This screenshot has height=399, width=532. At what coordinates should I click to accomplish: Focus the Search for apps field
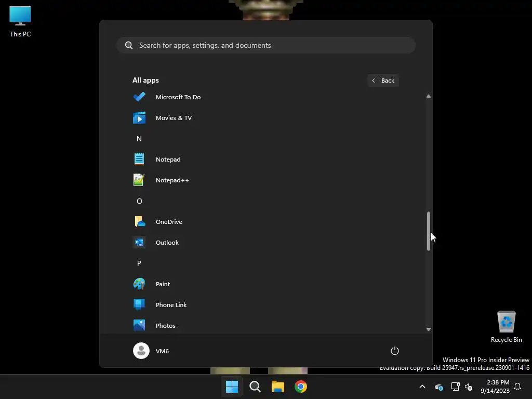tap(266, 45)
